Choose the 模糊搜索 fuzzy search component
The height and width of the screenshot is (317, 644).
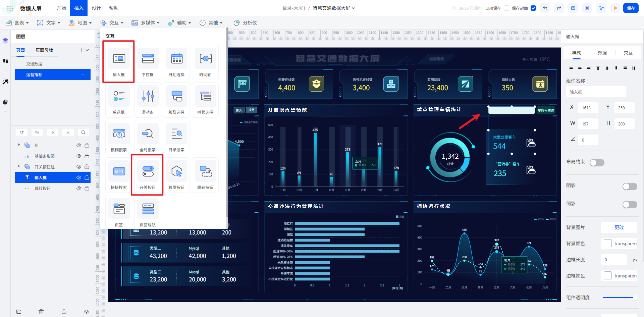click(119, 137)
